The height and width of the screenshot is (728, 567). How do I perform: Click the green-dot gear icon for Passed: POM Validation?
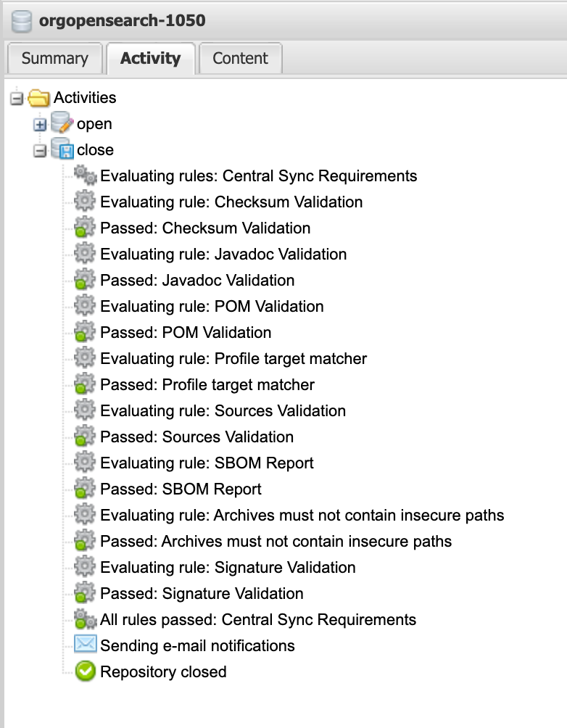pos(86,332)
